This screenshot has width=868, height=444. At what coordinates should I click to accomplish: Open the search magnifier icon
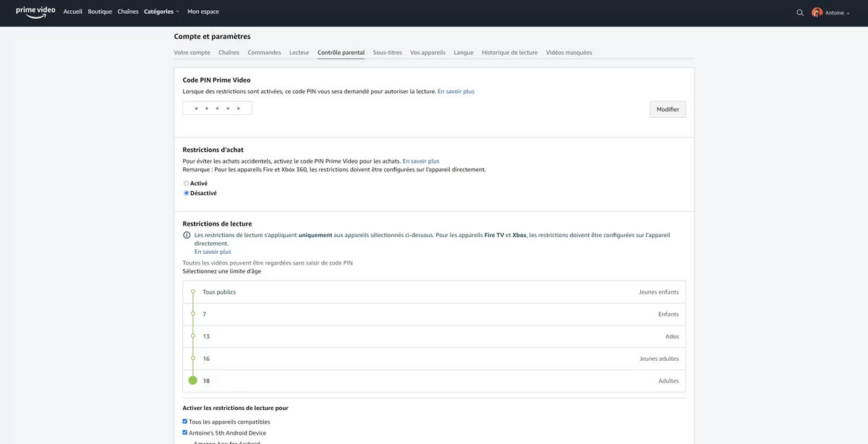800,12
